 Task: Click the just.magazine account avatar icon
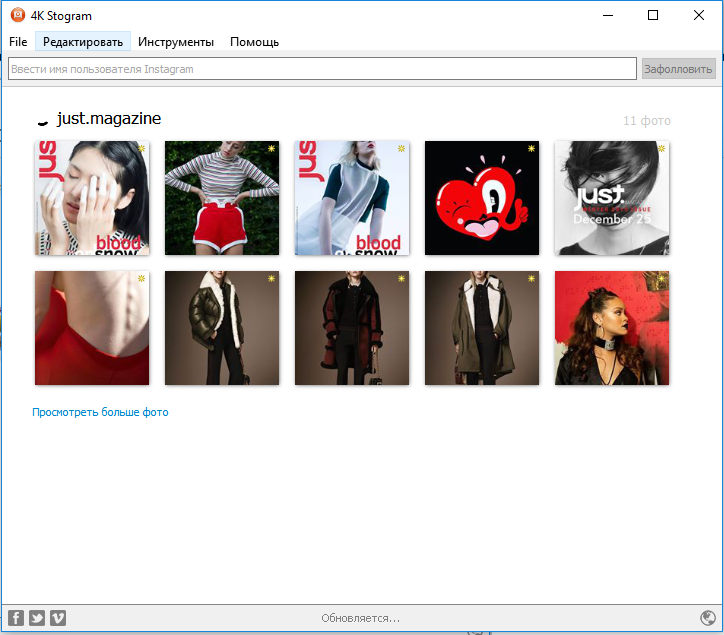(43, 122)
